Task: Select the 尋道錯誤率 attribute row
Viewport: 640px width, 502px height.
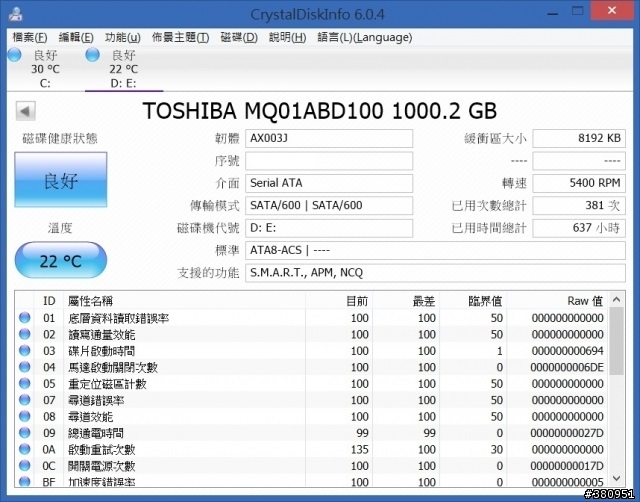Action: point(312,400)
